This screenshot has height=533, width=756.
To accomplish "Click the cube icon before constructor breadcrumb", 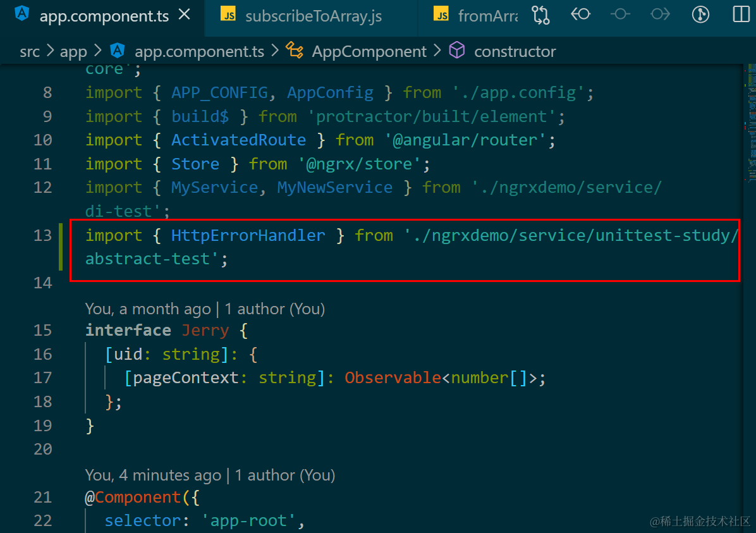I will tap(456, 50).
